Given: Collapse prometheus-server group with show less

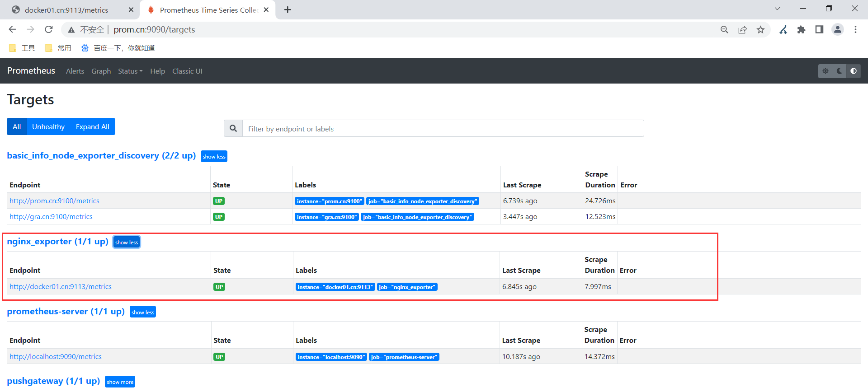Looking at the screenshot, I should pyautogui.click(x=143, y=312).
